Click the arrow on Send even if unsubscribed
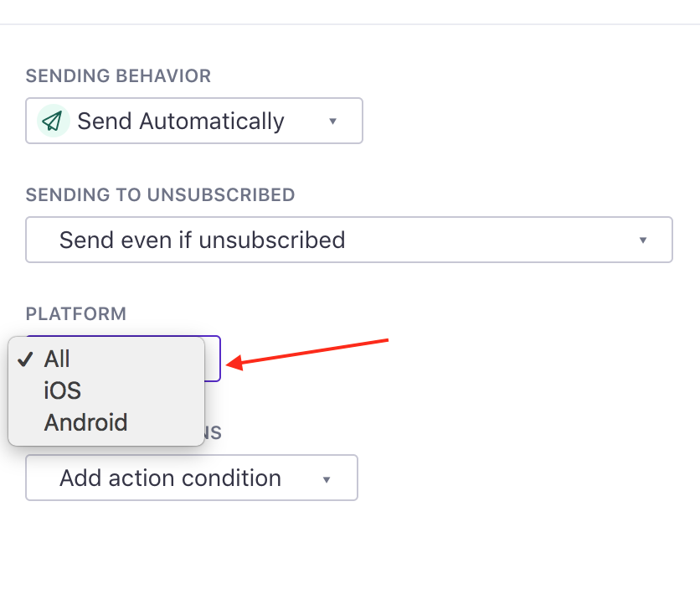Image resolution: width=700 pixels, height=610 pixels. click(x=643, y=240)
